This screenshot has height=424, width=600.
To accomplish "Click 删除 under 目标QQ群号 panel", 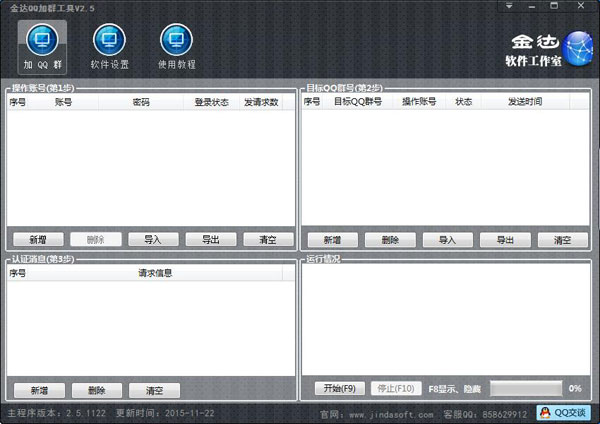I will coord(390,240).
